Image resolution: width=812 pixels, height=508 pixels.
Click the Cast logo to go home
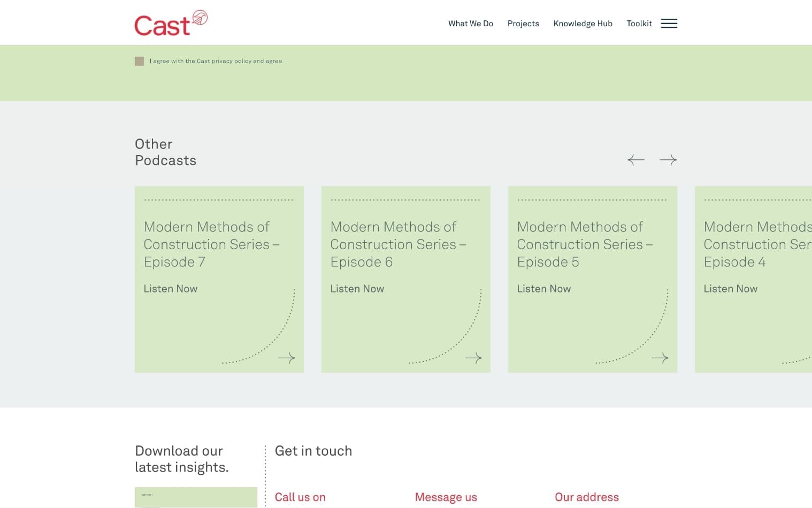pyautogui.click(x=170, y=22)
